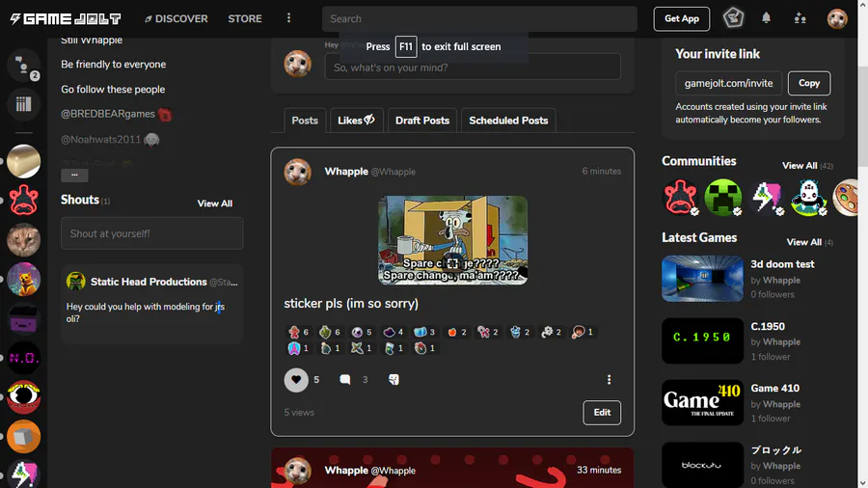Screen dimensions: 868x488
Task: Open the yellow bear community in sidebar
Action: coord(24,279)
